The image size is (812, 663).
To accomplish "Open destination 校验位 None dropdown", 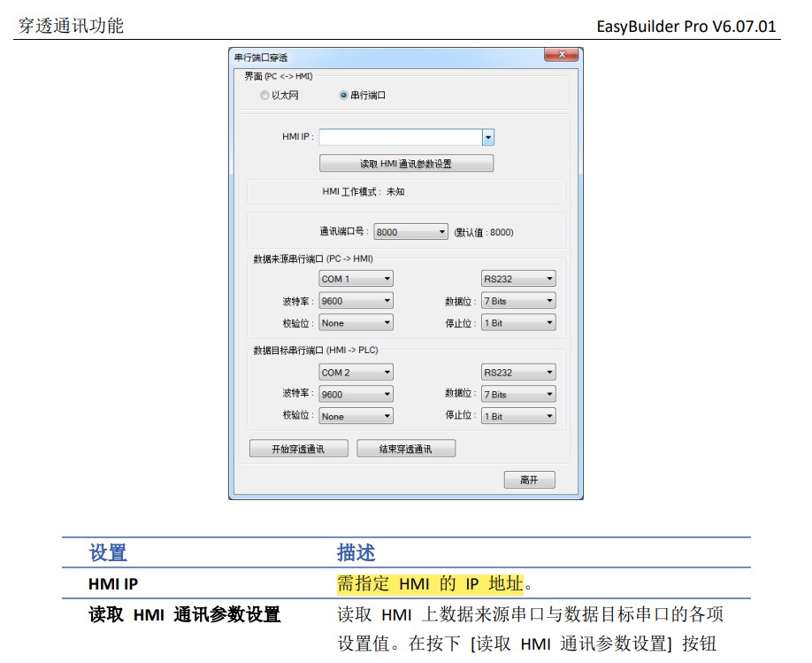I will pyautogui.click(x=356, y=416).
